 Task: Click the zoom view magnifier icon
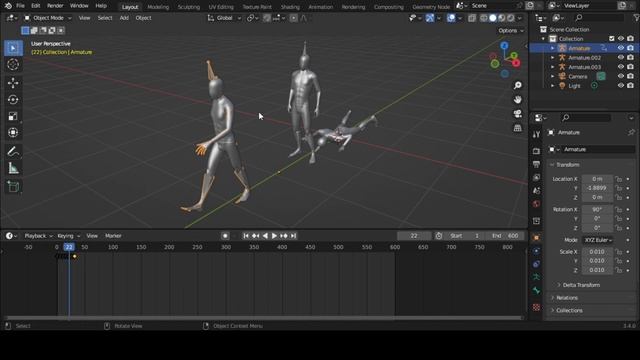(518, 85)
